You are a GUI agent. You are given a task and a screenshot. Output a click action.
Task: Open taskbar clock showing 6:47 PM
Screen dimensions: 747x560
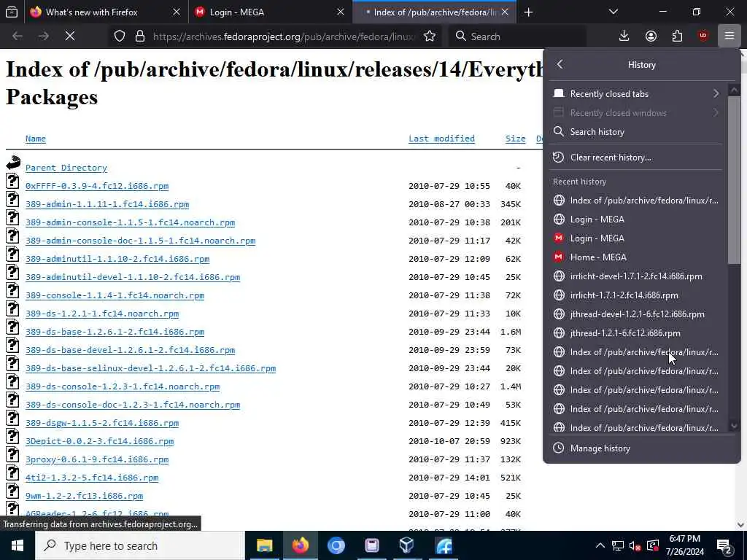[684, 545]
